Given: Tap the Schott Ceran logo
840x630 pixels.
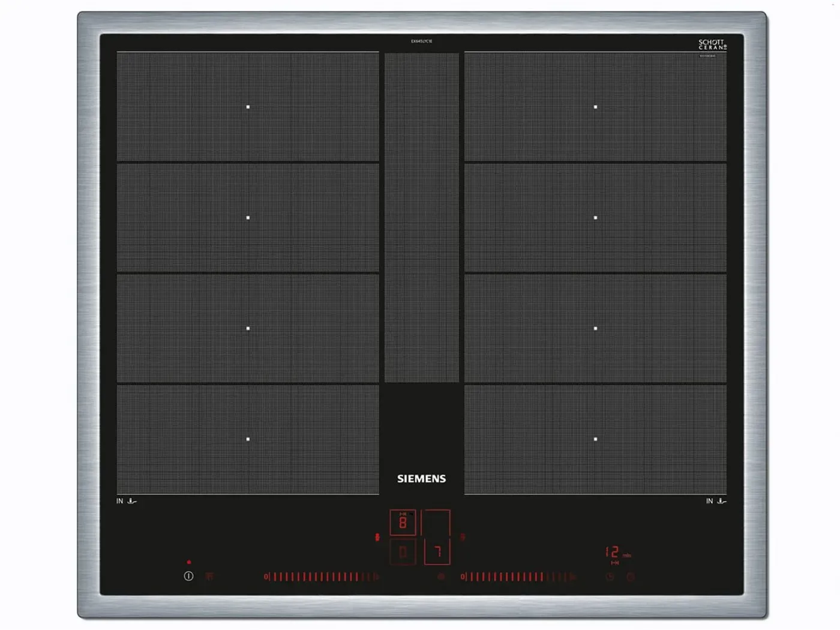Looking at the screenshot, I should (x=712, y=45).
